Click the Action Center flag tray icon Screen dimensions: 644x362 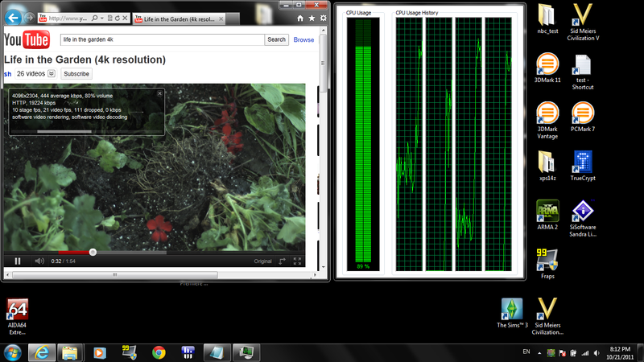click(562, 353)
